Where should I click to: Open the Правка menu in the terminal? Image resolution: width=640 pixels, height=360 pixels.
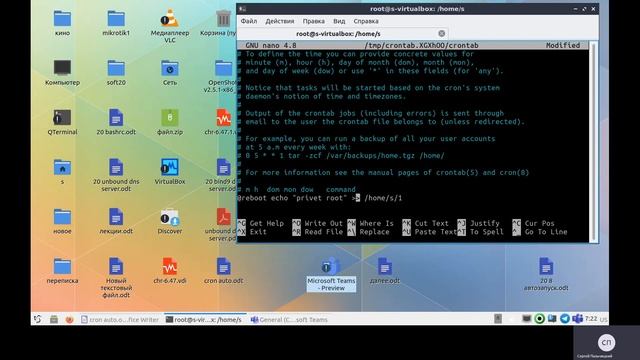click(x=313, y=21)
